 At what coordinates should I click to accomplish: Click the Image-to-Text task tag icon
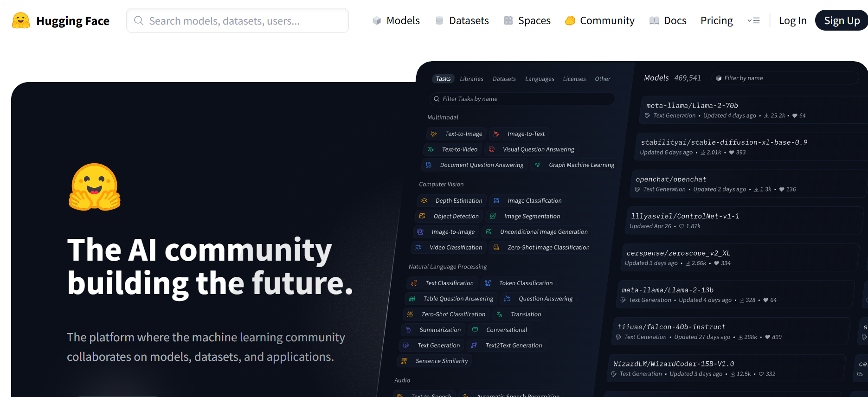(x=496, y=134)
